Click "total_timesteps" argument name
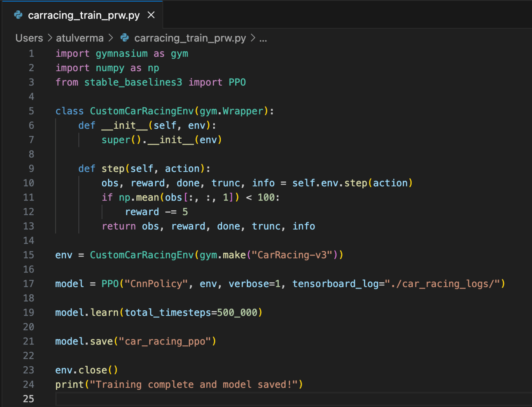The image size is (532, 407). [168, 313]
